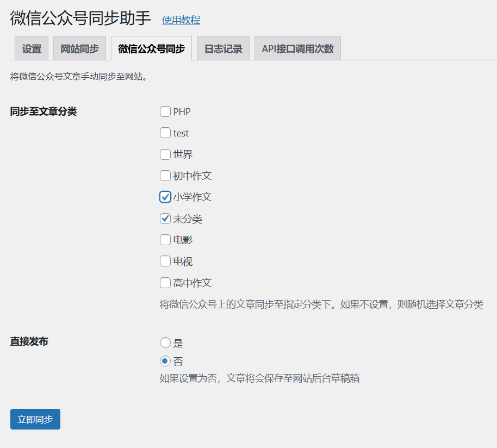Select the 微信公众号同步 tab
Viewport: 497px width, 448px height.
151,48
